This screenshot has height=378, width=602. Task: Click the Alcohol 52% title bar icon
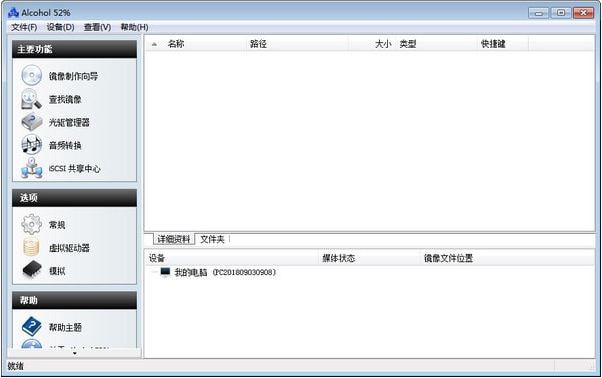click(13, 13)
